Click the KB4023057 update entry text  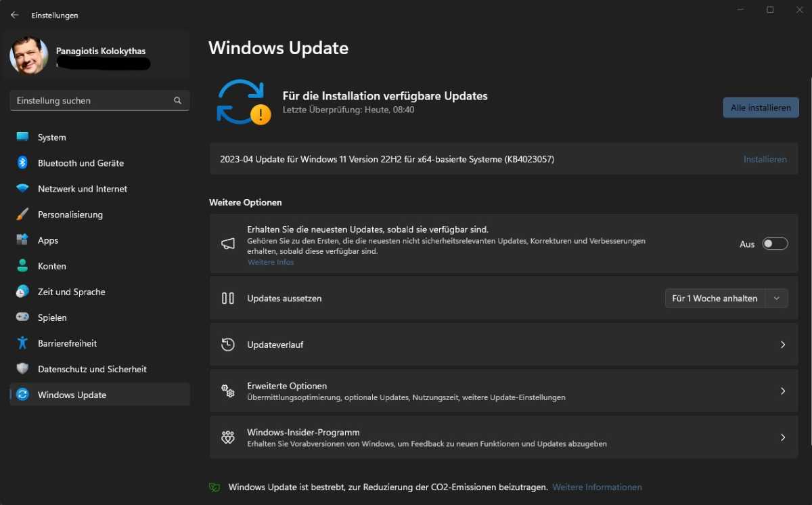click(387, 159)
